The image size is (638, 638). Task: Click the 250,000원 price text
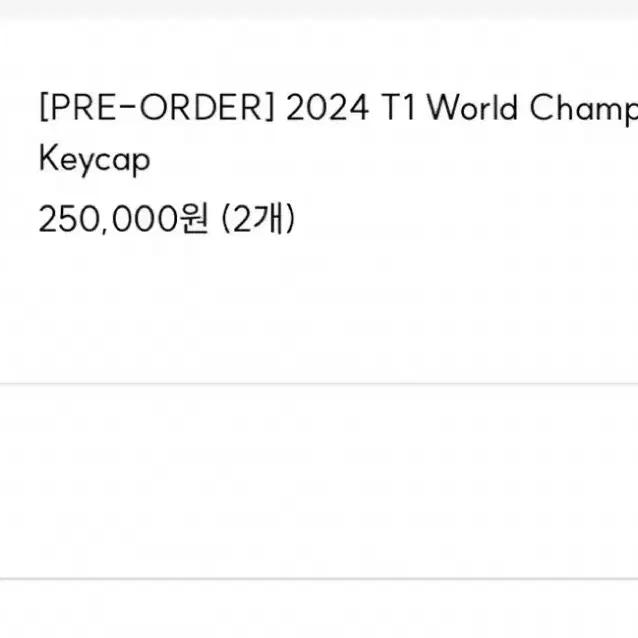(x=123, y=219)
